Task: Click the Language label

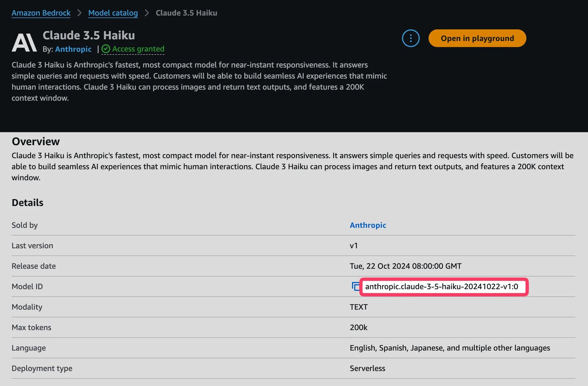Action: pos(29,348)
